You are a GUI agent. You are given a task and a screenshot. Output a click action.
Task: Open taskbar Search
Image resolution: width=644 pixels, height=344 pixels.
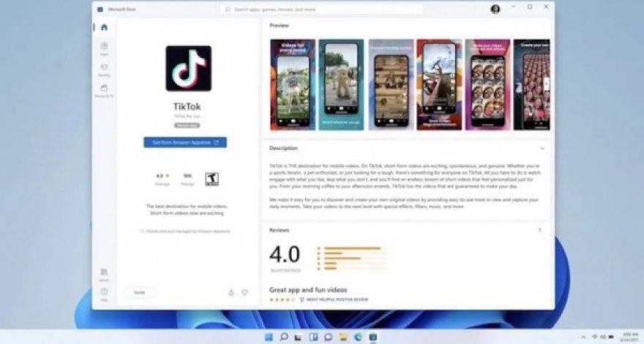283,337
